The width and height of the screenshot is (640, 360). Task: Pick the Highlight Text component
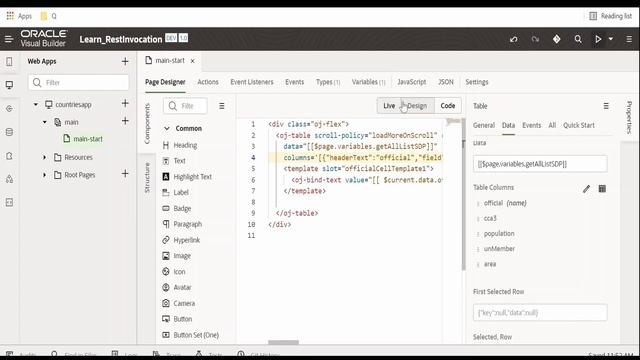pos(187,177)
